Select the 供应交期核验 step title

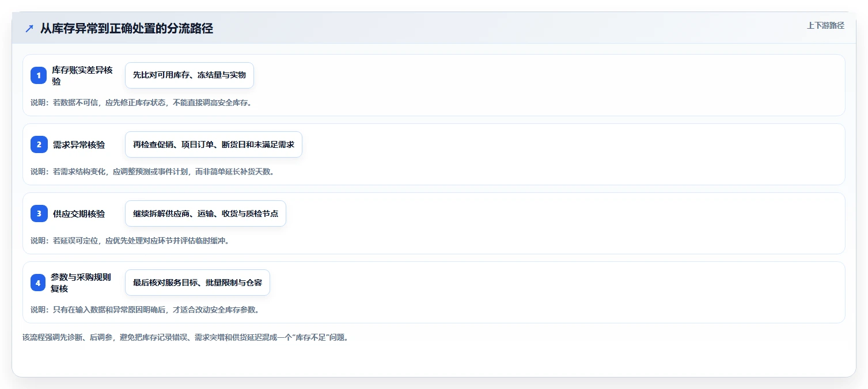point(79,214)
